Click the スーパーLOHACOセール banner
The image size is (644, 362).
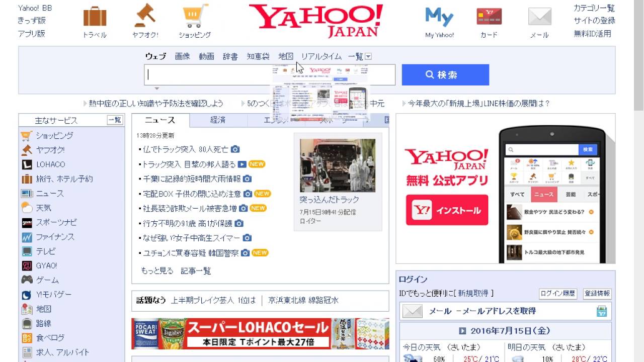coord(260,333)
